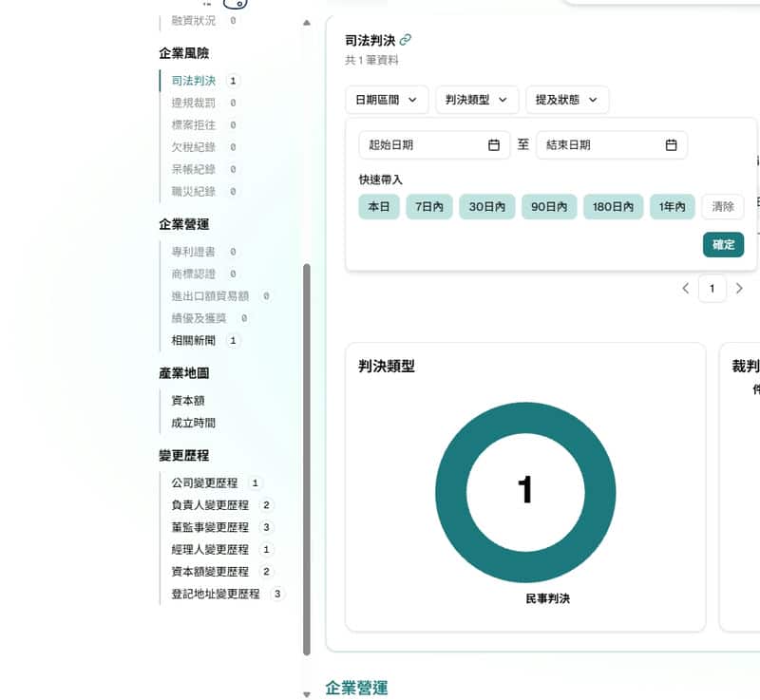Go to the previous page arrow
This screenshot has height=700, width=760.
(685, 289)
